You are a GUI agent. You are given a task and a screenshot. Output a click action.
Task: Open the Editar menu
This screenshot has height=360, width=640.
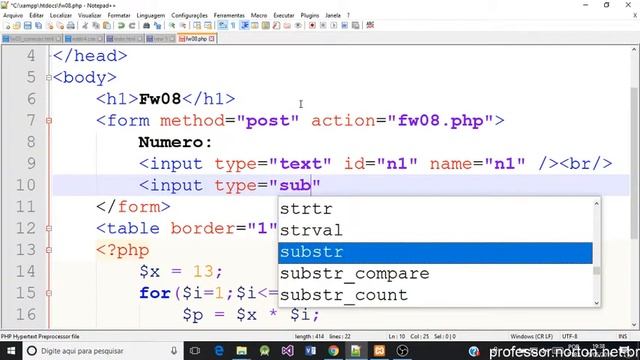pyautogui.click(x=36, y=15)
